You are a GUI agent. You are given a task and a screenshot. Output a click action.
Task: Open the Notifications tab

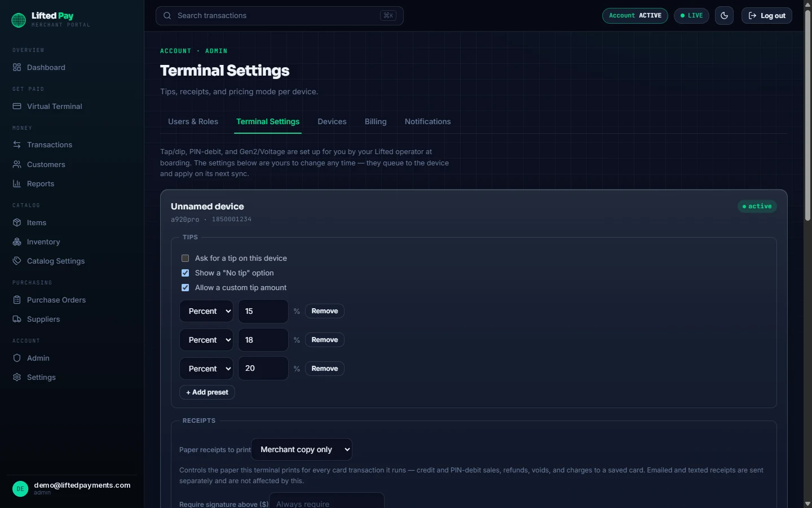click(x=428, y=121)
